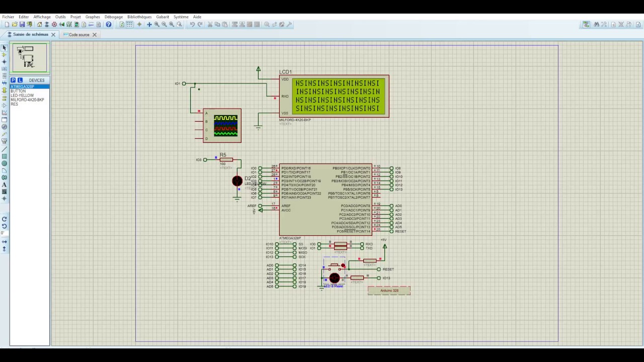Screen dimensions: 644x362
Task: Click the Cut scissors icon
Action: pos(210,24)
